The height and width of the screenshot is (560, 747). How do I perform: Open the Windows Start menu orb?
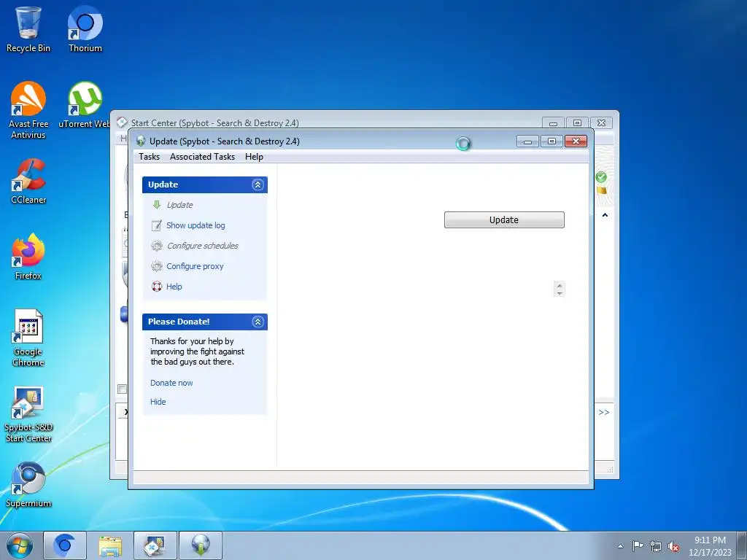(20, 545)
